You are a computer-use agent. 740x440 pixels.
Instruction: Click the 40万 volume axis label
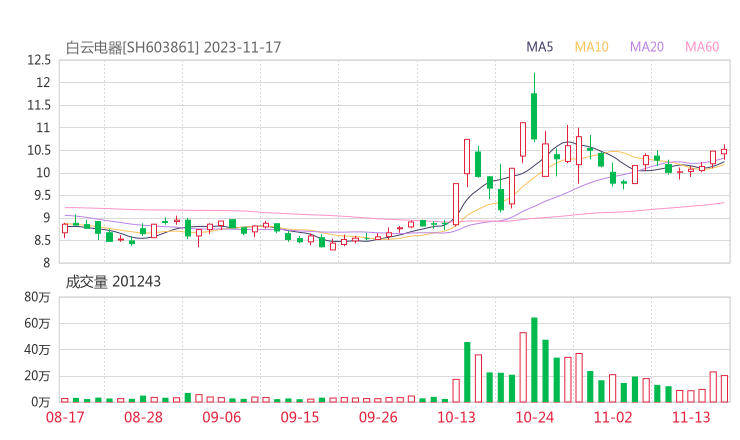(37, 350)
